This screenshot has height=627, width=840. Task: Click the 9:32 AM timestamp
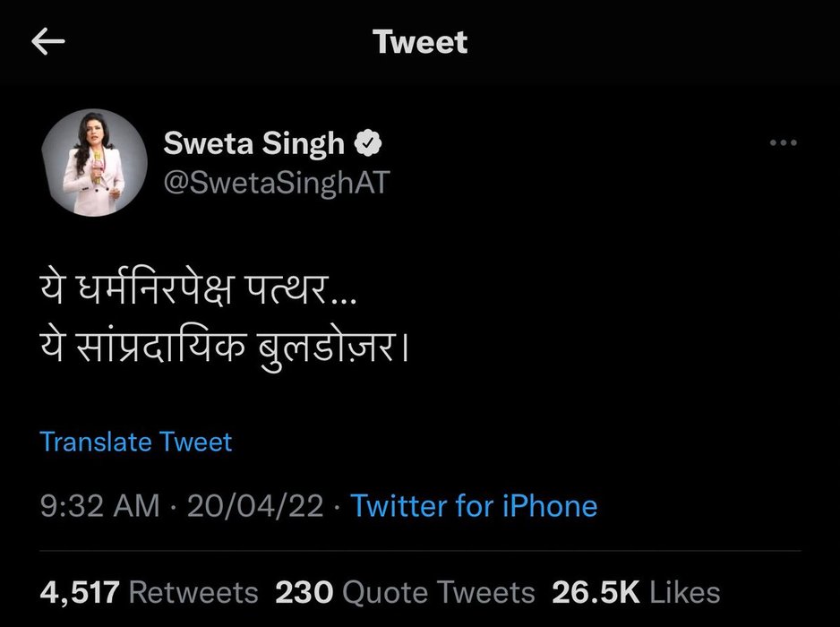pyautogui.click(x=99, y=506)
